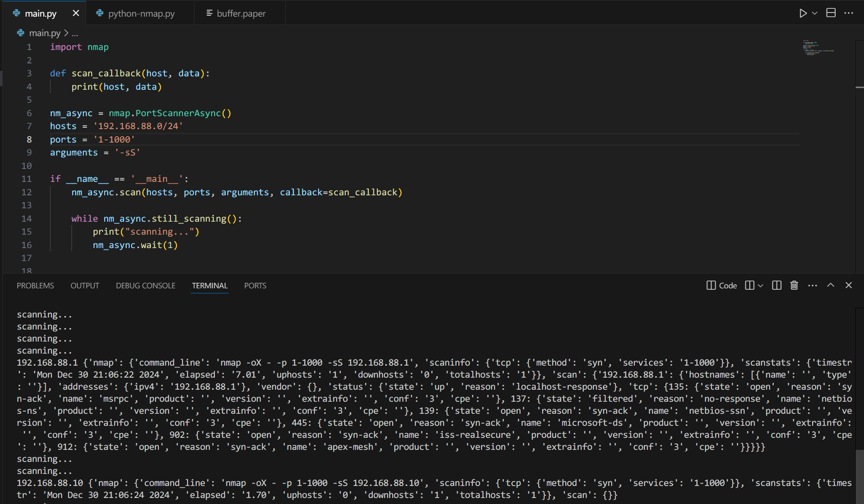Viewport: 864px width, 504px height.
Task: Close the terminal panel
Action: pyautogui.click(x=849, y=286)
